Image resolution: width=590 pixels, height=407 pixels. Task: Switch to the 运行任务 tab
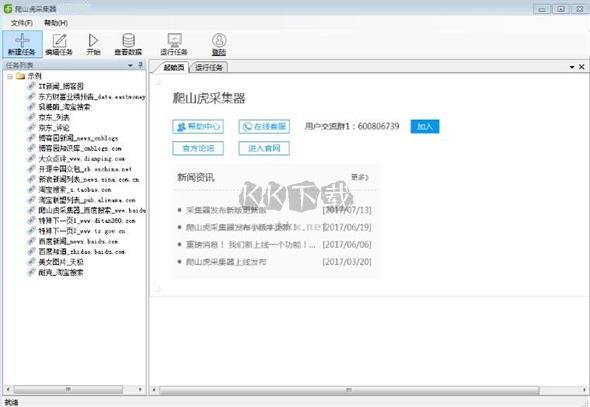(x=209, y=67)
